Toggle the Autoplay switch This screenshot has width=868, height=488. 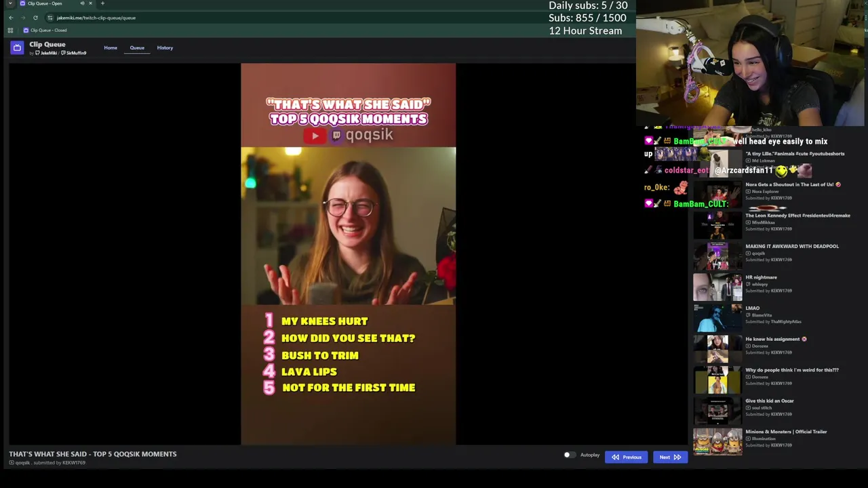[569, 455]
